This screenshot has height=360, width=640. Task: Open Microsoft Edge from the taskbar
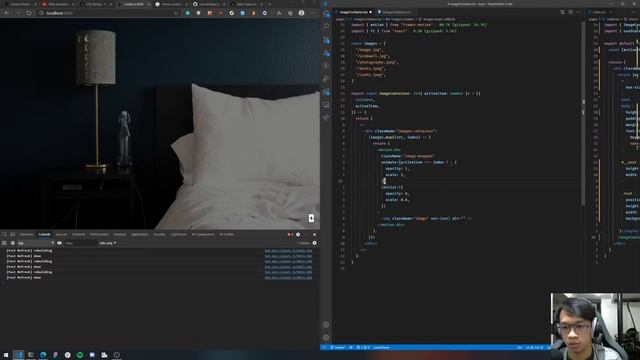point(43,355)
